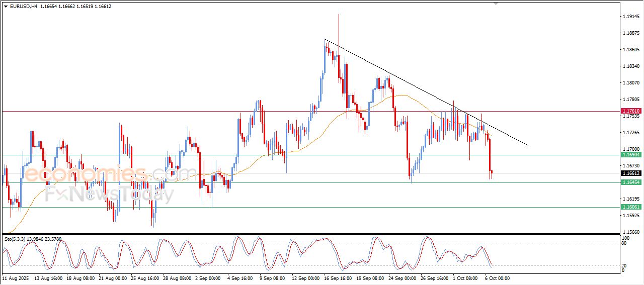This screenshot has height=285, width=644.
Task: Click the stochastic 80 level marker
Action: click(625, 243)
